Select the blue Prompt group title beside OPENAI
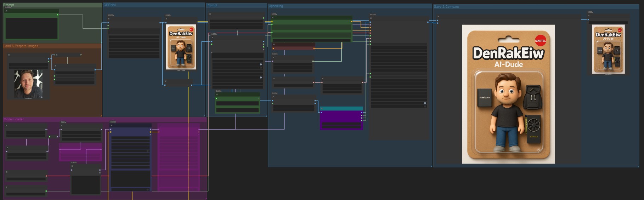The width and height of the screenshot is (644, 200). pos(212,5)
